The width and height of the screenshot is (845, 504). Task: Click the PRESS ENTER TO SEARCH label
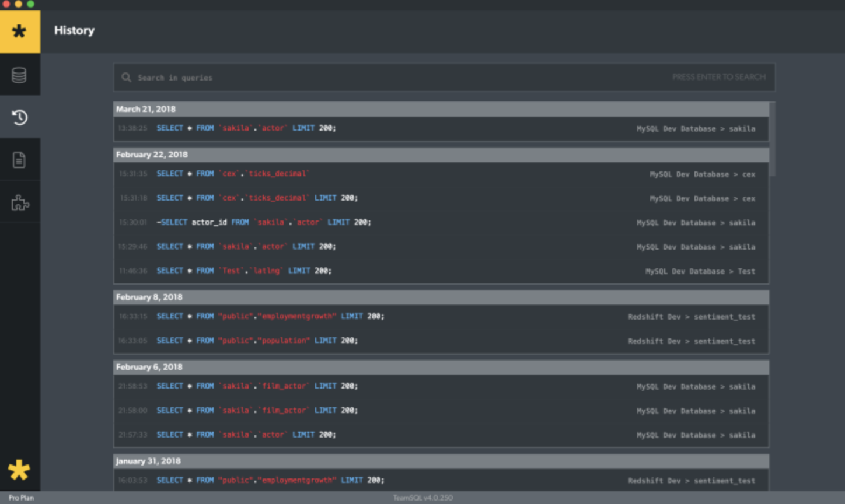coord(719,76)
